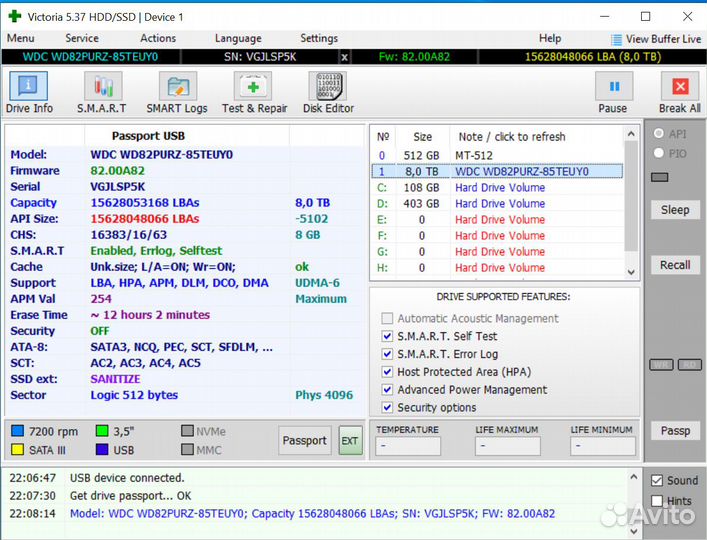Open the Actions menu

(158, 38)
